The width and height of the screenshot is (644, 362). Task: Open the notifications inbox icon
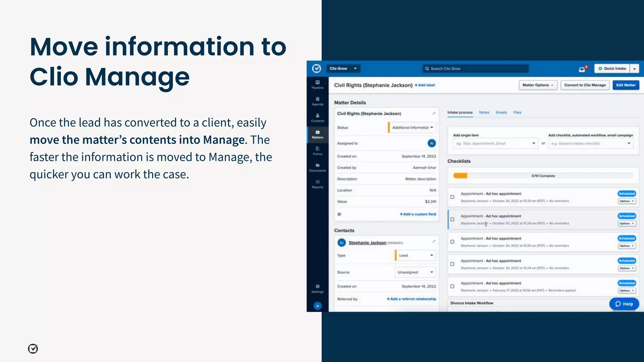coord(582,69)
